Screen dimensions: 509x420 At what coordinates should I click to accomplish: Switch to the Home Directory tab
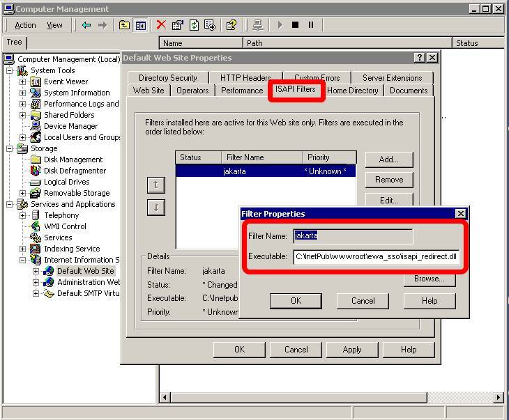352,91
